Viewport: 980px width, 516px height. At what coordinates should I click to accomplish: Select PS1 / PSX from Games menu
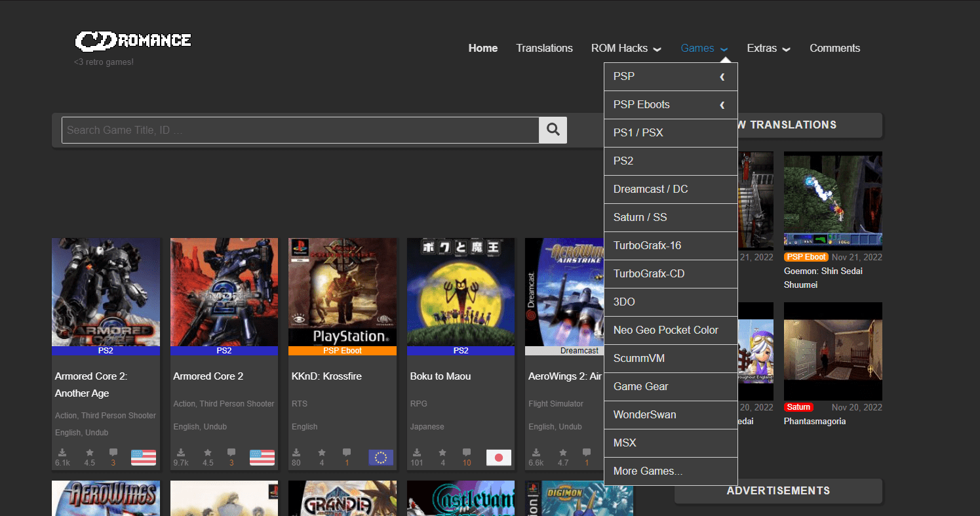tap(671, 132)
